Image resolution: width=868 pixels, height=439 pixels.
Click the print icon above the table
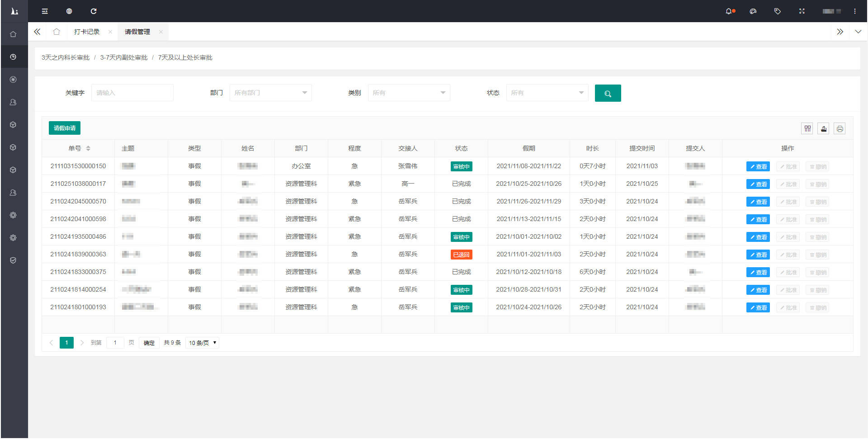point(840,129)
